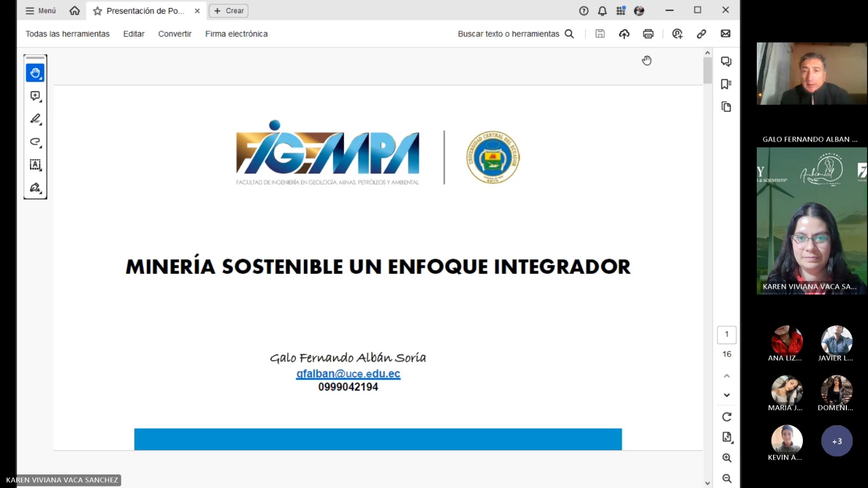This screenshot has height=488, width=868.
Task: Click Buscar texto o herramientas search field
Action: [515, 34]
